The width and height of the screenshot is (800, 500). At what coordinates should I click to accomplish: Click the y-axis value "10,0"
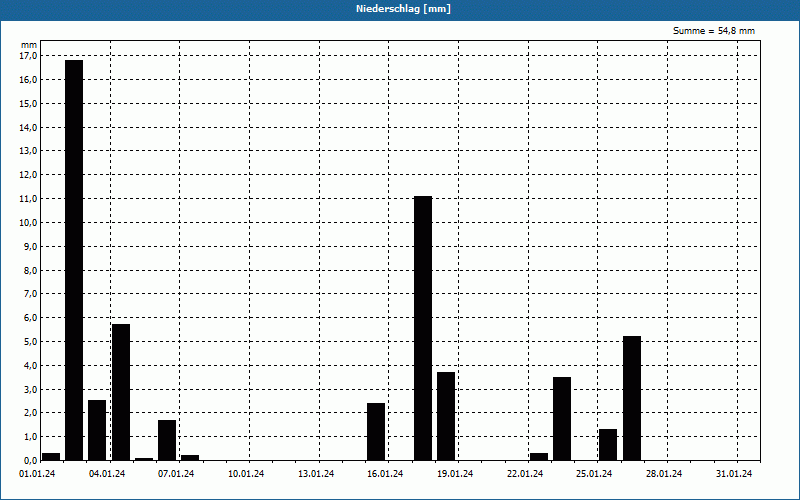point(28,223)
